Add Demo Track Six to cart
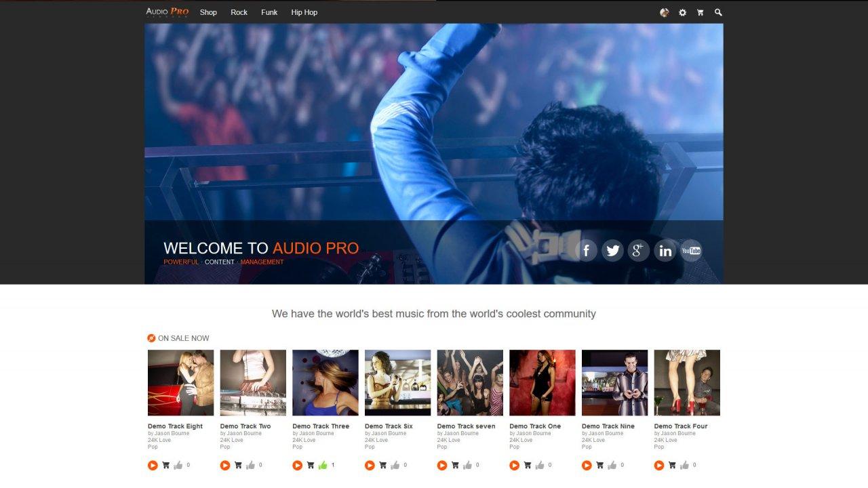The image size is (868, 488). (383, 465)
